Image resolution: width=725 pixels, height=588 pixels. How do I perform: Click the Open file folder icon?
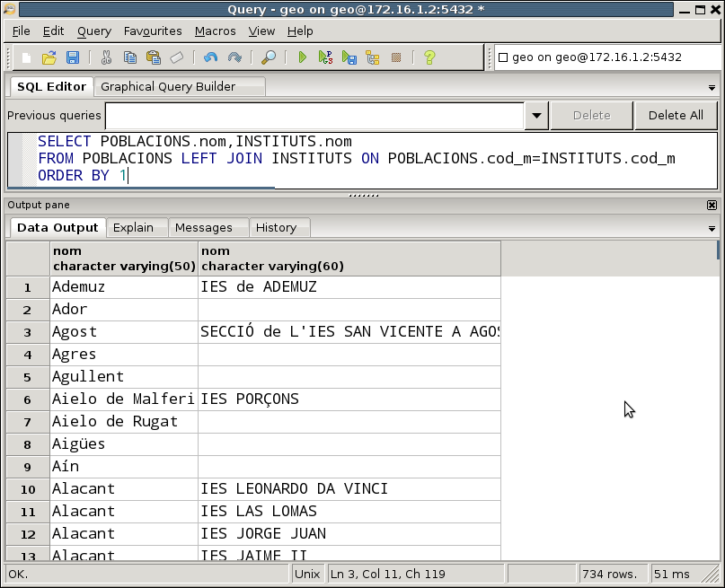(49, 57)
